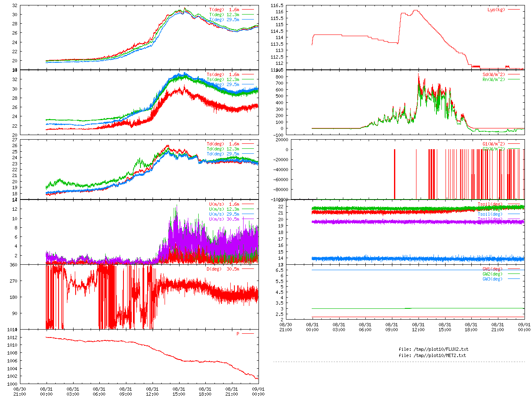The image size is (532, 399).
Task: Click the D(deg) 30.5m legend label
Action: [223, 269]
